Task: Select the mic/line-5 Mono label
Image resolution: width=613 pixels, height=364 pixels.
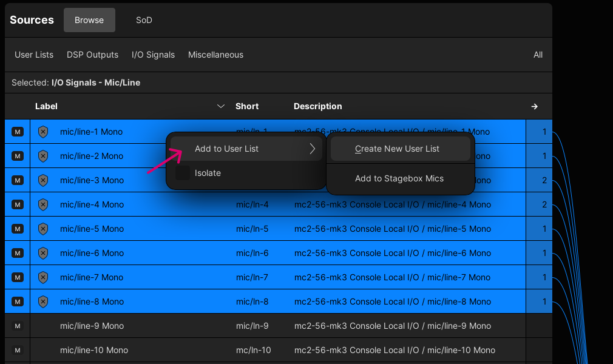Action: tap(92, 229)
